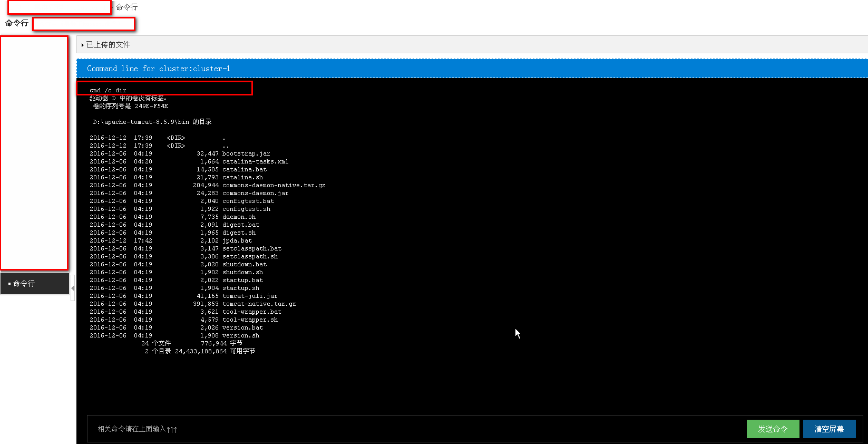Click the 'cmd /c dir' command line
This screenshot has width=868, height=444.
(108, 90)
